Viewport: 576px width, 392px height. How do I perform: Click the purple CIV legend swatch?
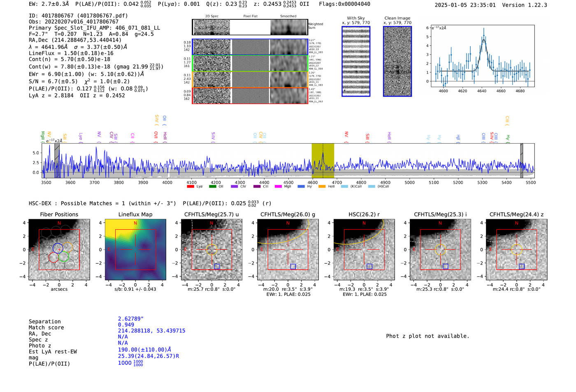[235, 186]
